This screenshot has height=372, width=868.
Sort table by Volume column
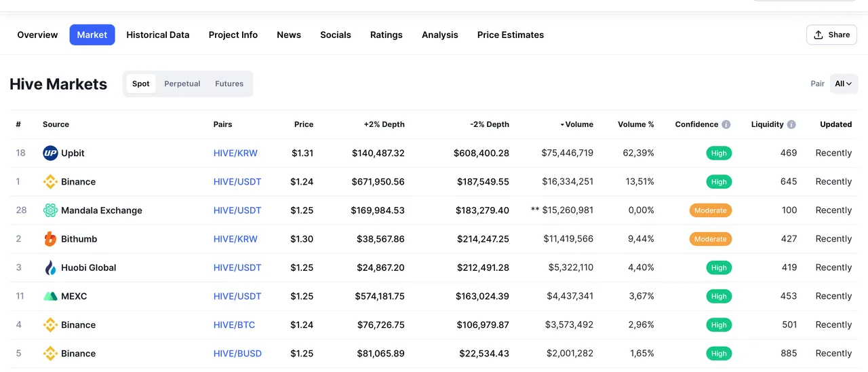(576, 125)
